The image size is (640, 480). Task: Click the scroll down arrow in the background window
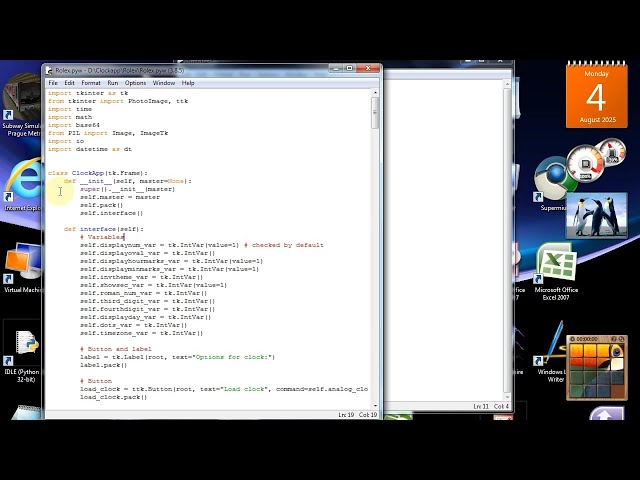(507, 397)
